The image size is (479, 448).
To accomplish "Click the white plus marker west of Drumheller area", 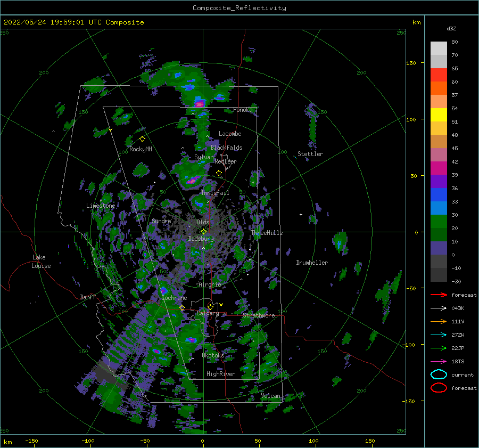I will 301,214.
